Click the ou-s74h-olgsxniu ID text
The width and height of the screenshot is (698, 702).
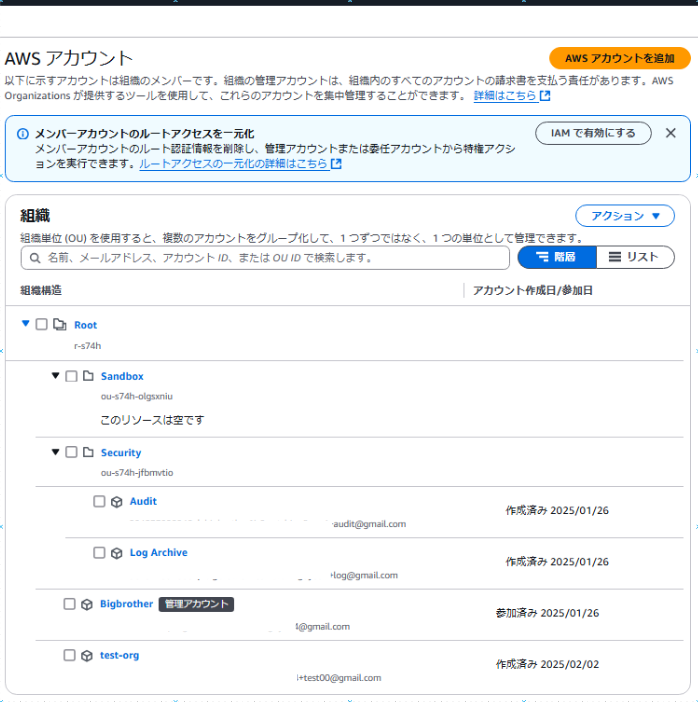(137, 396)
